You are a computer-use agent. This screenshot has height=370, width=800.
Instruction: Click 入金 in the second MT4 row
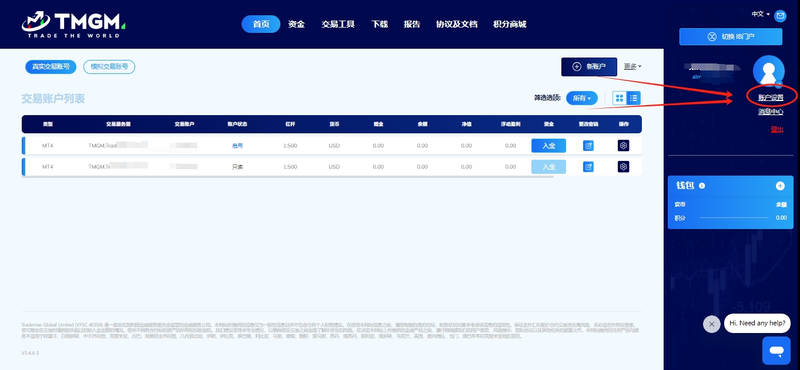pos(548,166)
